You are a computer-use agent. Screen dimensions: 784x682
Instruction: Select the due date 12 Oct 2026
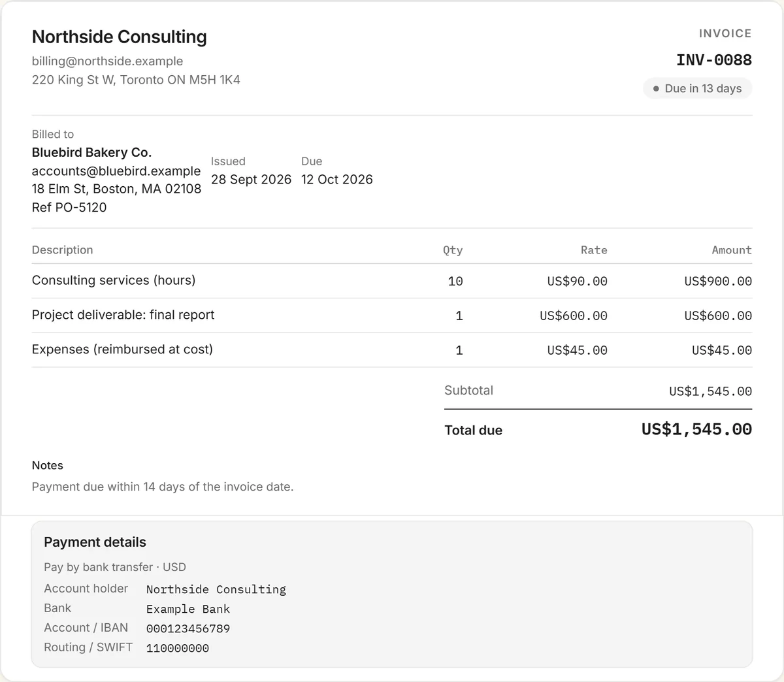[337, 180]
